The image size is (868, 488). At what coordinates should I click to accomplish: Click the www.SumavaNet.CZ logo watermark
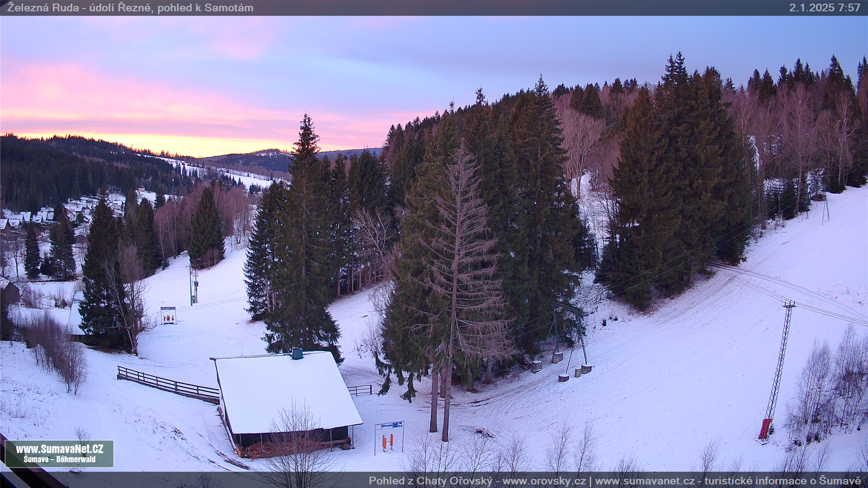point(59,449)
